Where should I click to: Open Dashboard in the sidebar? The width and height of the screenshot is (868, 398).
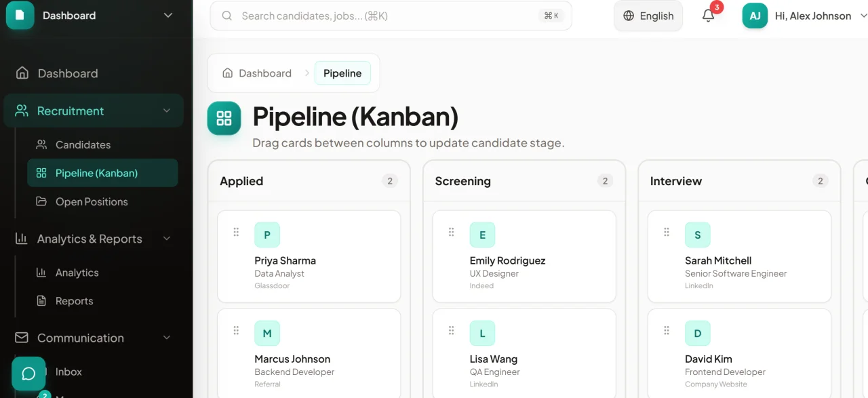click(94, 73)
